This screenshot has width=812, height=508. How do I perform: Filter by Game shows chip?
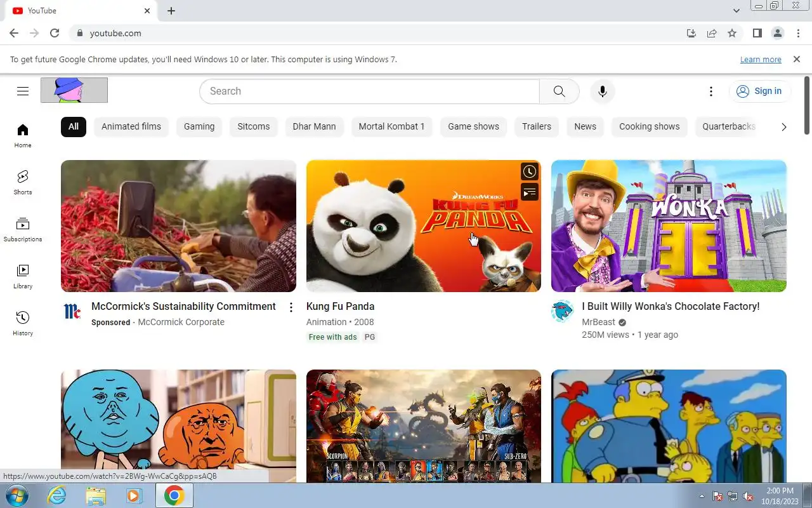(x=473, y=126)
